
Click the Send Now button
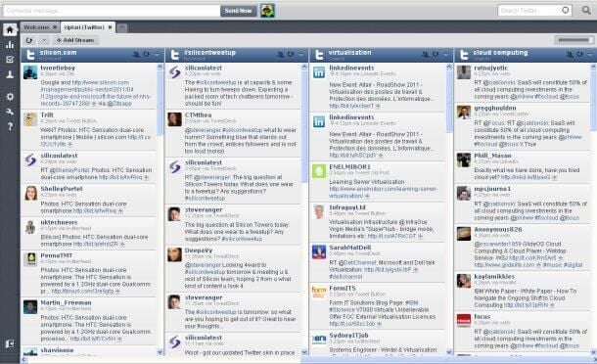[239, 11]
